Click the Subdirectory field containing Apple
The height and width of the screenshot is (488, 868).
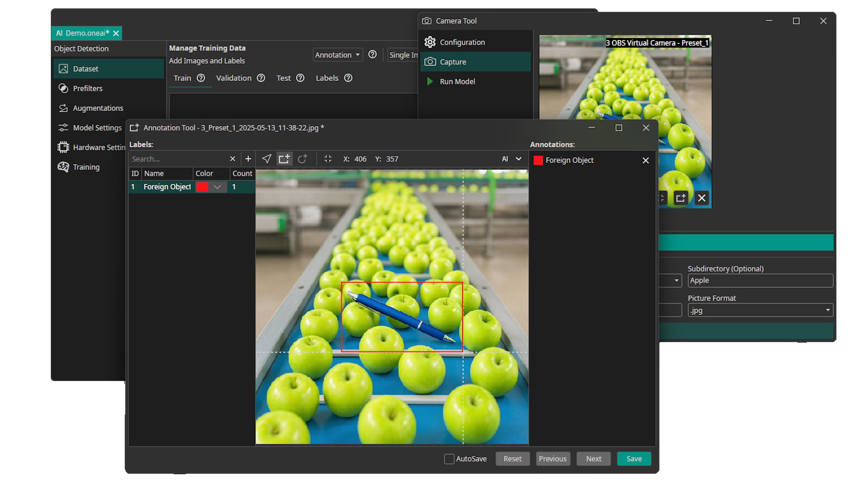pyautogui.click(x=760, y=280)
